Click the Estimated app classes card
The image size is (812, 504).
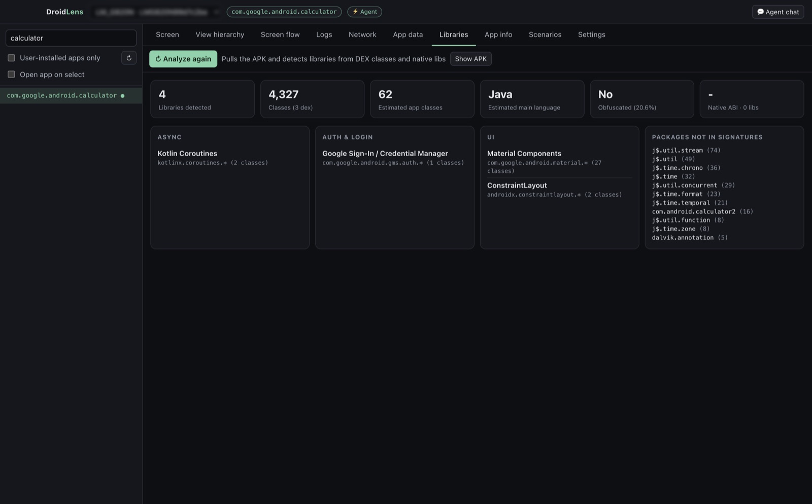tap(422, 99)
